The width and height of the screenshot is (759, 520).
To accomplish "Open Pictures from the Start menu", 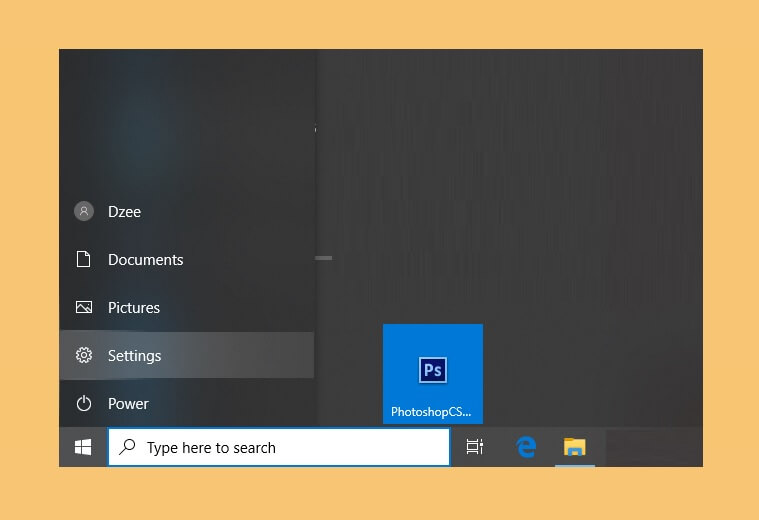I will click(187, 307).
